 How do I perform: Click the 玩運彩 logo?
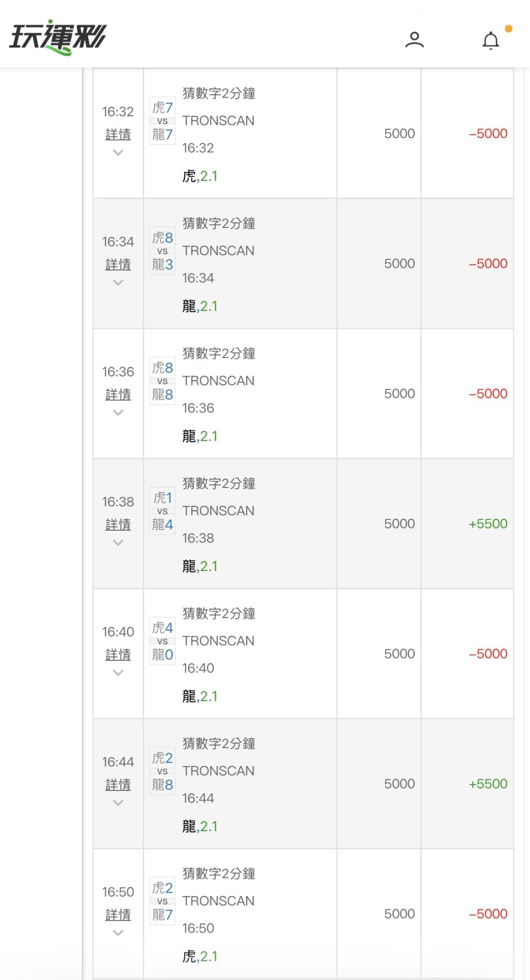[58, 37]
